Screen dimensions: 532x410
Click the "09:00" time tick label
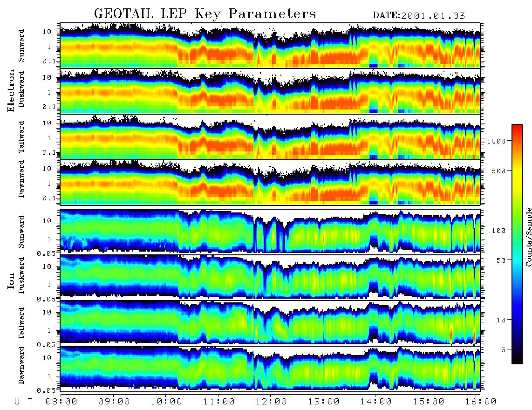(x=114, y=402)
